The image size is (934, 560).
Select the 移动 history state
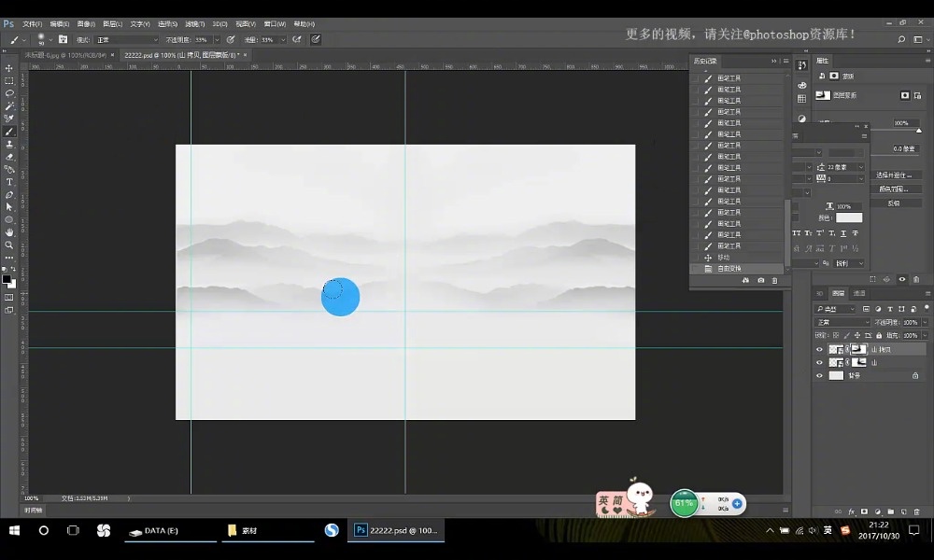(x=737, y=257)
